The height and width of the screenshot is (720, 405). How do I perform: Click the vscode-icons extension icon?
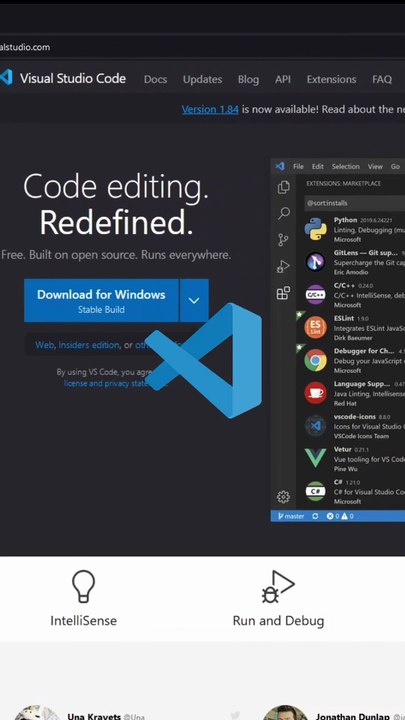coord(315,426)
